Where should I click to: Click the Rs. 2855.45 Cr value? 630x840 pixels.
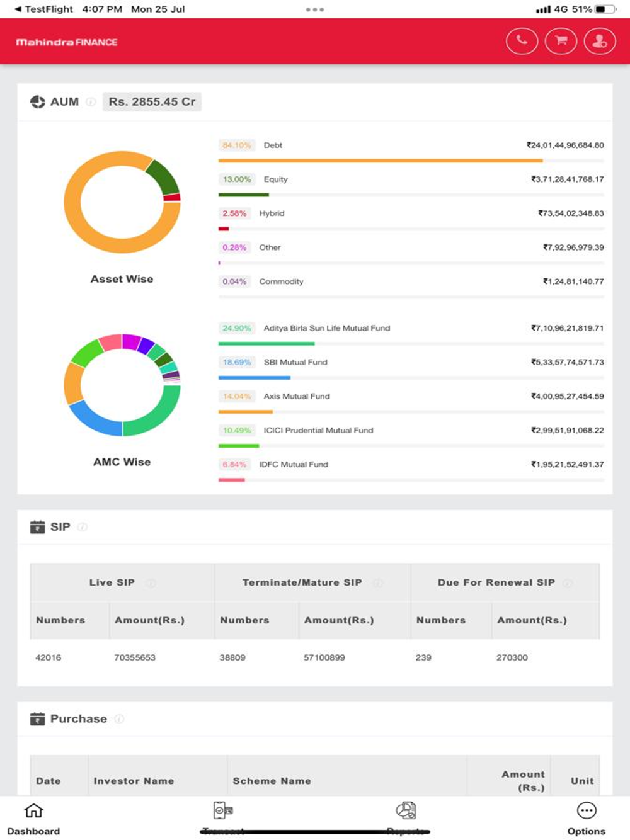pyautogui.click(x=152, y=102)
